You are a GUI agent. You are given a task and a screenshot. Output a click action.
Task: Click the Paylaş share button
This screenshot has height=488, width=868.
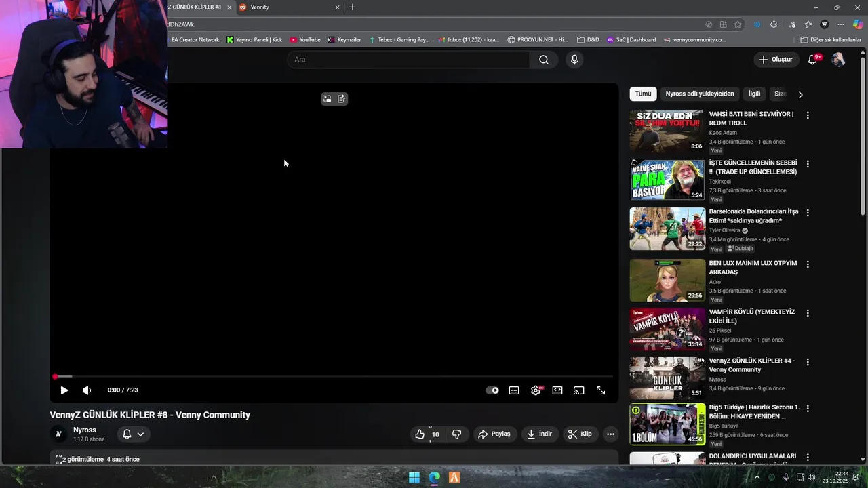pos(494,434)
